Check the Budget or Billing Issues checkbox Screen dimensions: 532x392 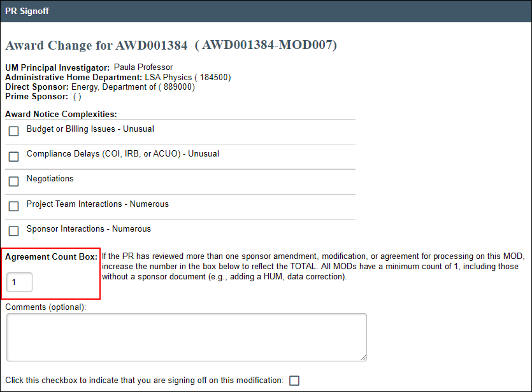[13, 132]
